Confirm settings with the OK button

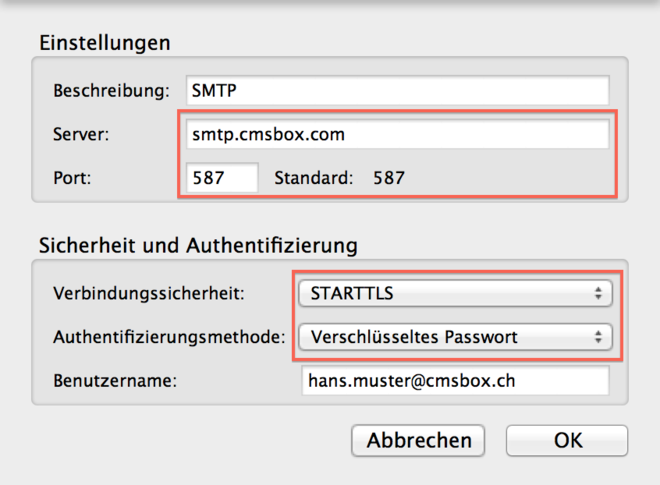(x=567, y=440)
